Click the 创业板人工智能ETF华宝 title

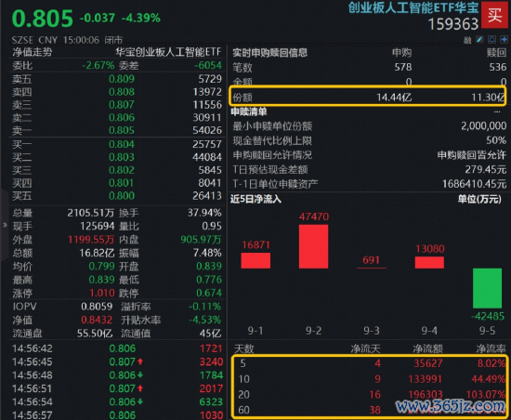pyautogui.click(x=413, y=7)
